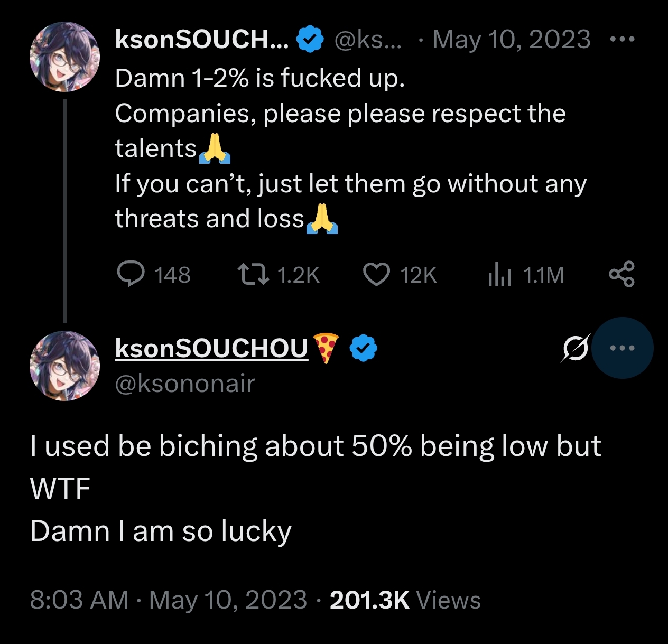
Task: Open the highlighted three-dot menu of main tweet
Action: (x=622, y=348)
